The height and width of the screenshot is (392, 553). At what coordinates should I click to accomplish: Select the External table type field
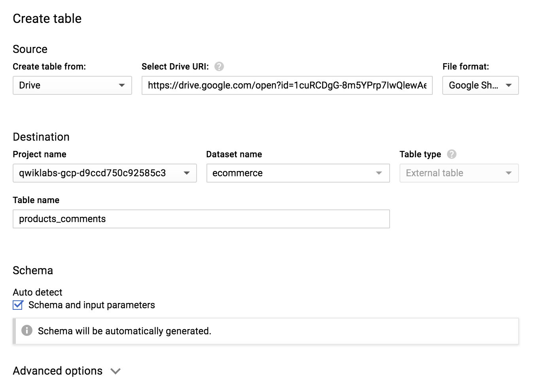(458, 173)
